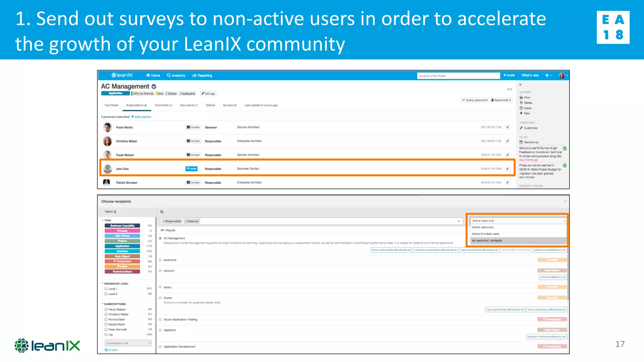The width and height of the screenshot is (644, 362).
Task: Edit Paula Watson's subscription via pencil icon
Action: [508, 155]
